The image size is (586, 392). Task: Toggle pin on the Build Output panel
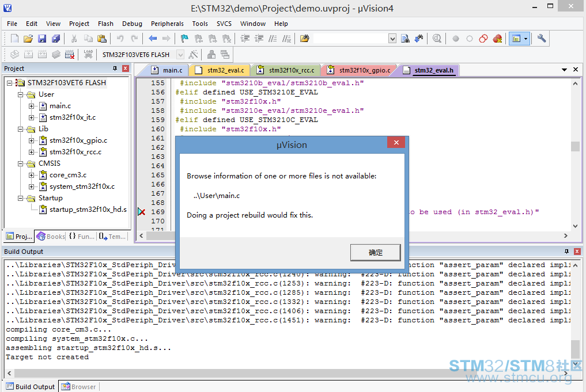(566, 252)
